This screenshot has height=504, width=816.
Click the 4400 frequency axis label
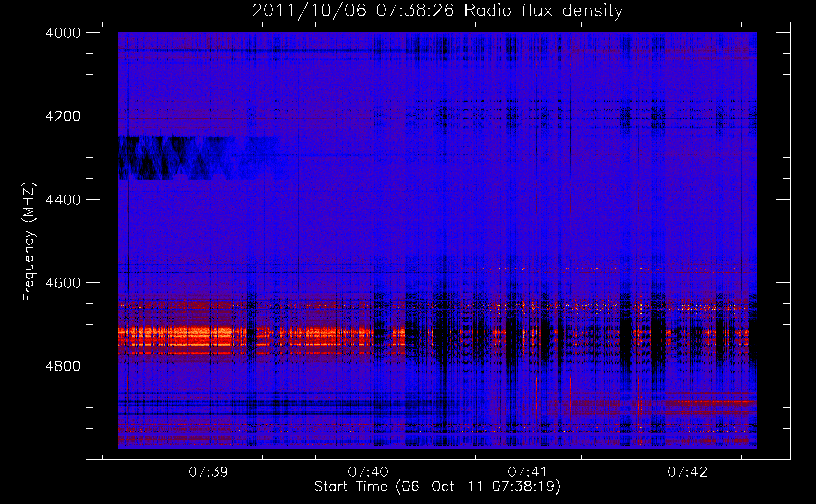[x=63, y=200]
